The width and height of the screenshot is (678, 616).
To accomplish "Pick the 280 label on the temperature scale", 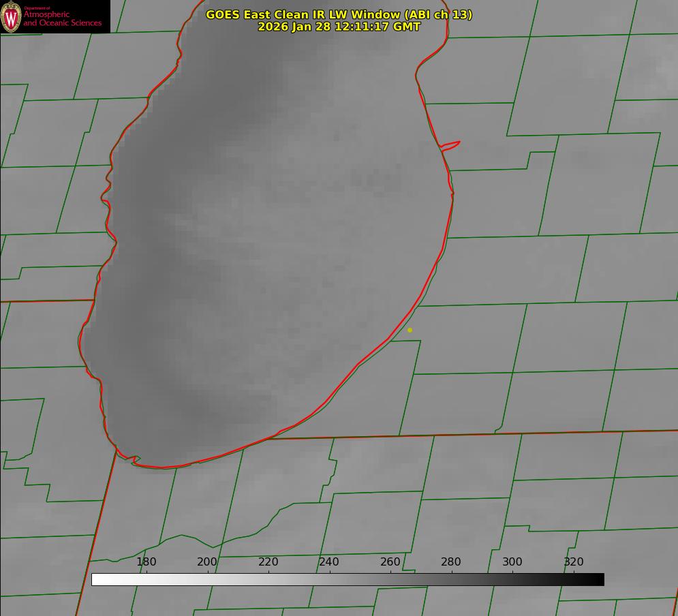I will [451, 562].
